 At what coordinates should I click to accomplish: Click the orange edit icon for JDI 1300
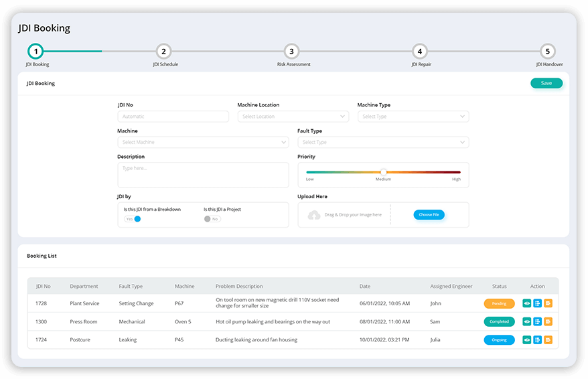tap(548, 321)
